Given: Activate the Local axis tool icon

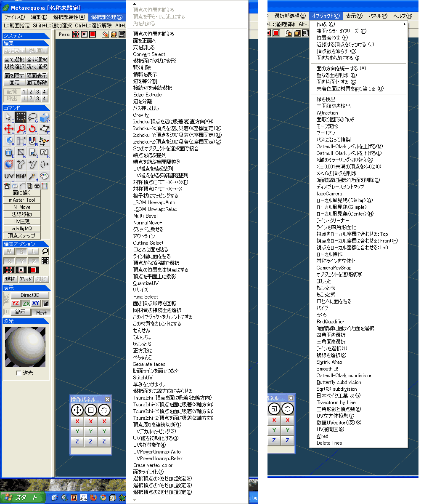Looking at the screenshot, I should pos(45,141).
